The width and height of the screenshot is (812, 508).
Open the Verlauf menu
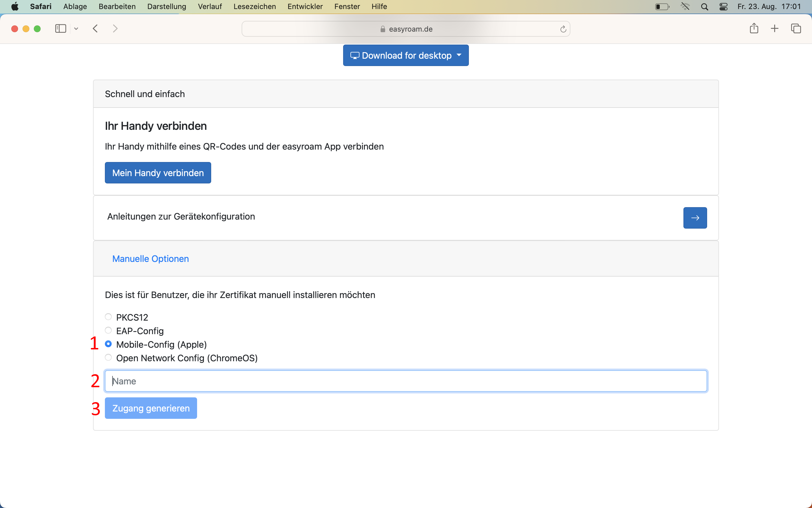click(210, 6)
